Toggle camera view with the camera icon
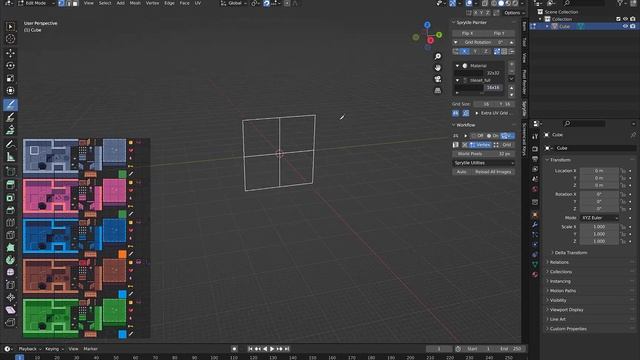The width and height of the screenshot is (640, 360). tap(438, 79)
